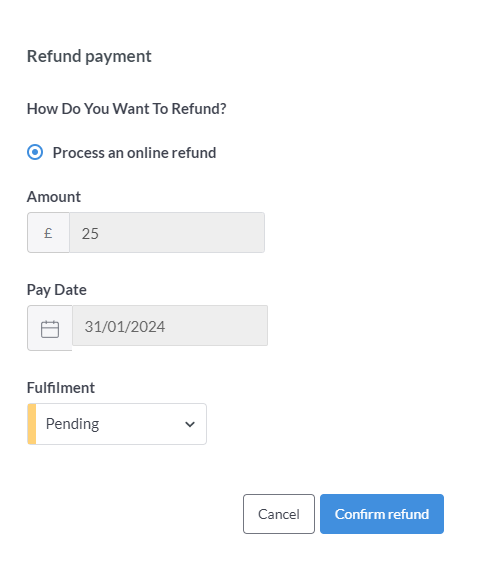Screen dimensions: 480x569
Task: Click the 'Process an online refund' label
Action: [134, 153]
